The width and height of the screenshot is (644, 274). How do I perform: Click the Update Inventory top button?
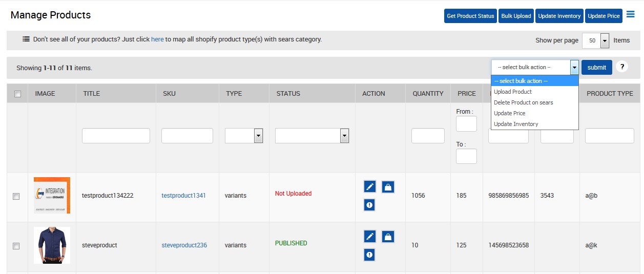(x=559, y=16)
